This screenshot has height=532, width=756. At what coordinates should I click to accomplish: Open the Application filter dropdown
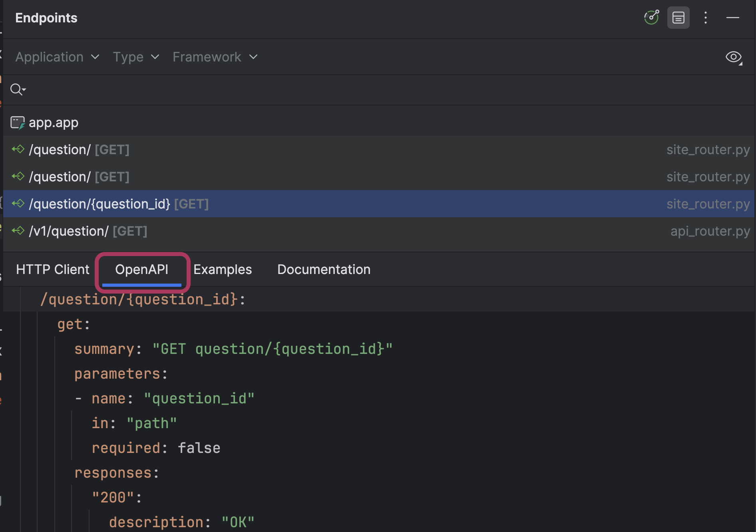[57, 57]
